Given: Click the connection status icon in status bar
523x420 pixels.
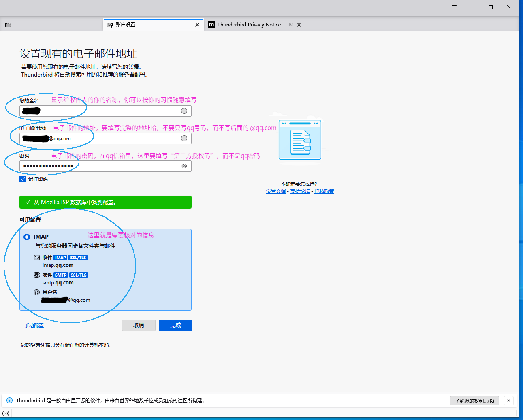Looking at the screenshot, I should (x=6, y=414).
